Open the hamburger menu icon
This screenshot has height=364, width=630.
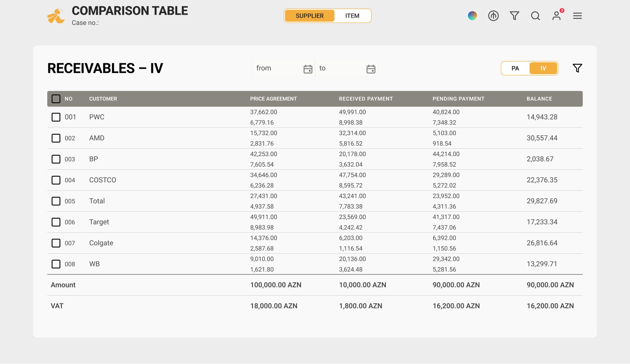click(x=577, y=16)
